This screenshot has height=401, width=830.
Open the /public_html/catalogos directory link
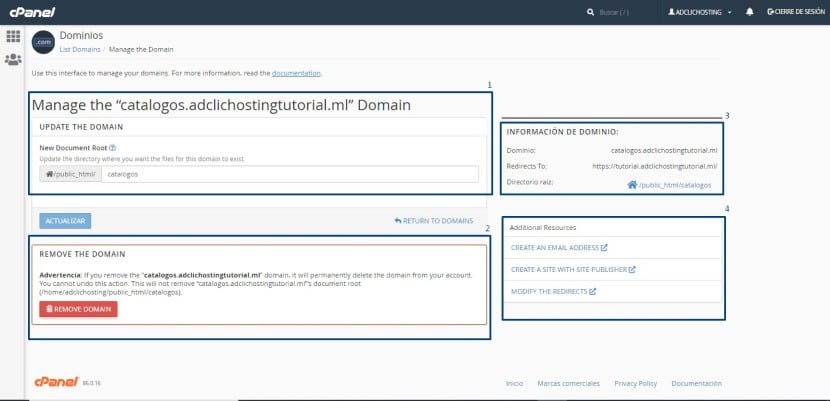pos(675,186)
